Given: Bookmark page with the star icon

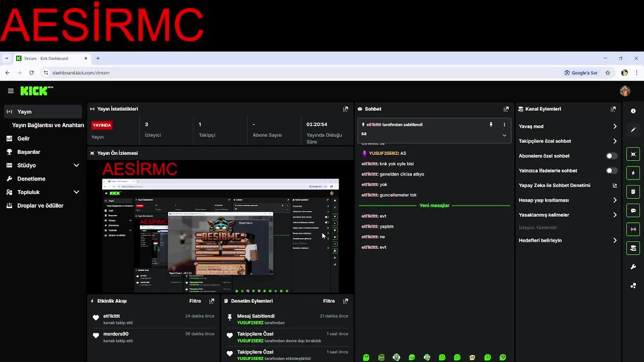Looking at the screenshot, I should (x=608, y=73).
